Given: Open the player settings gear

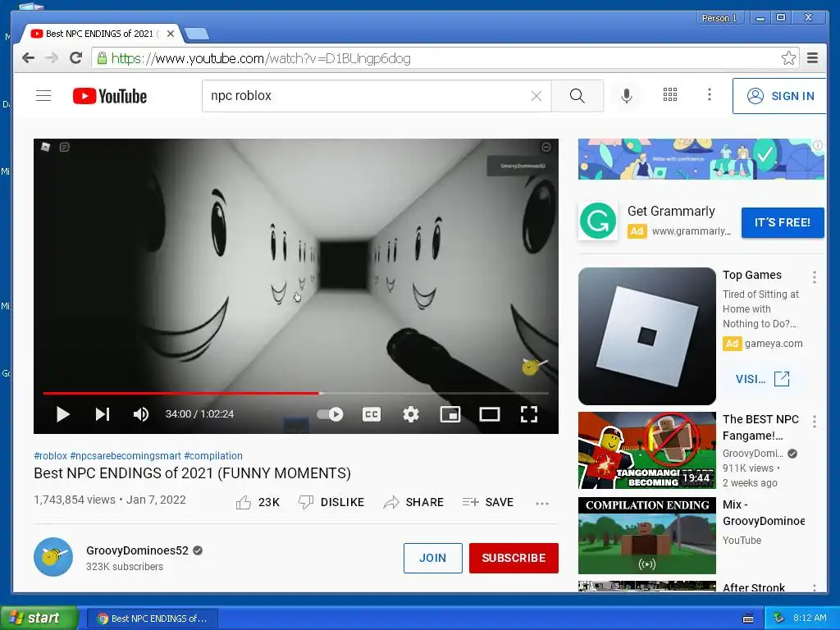Looking at the screenshot, I should coord(411,414).
